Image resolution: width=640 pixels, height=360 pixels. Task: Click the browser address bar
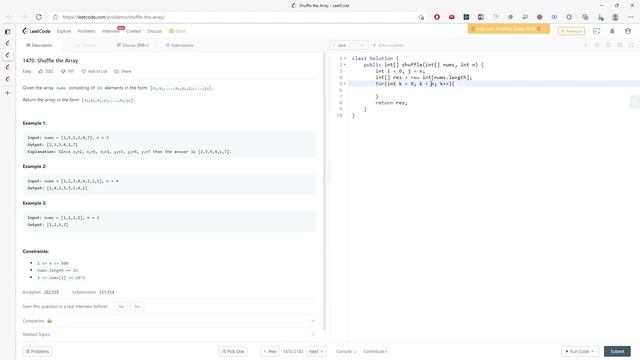(237, 17)
